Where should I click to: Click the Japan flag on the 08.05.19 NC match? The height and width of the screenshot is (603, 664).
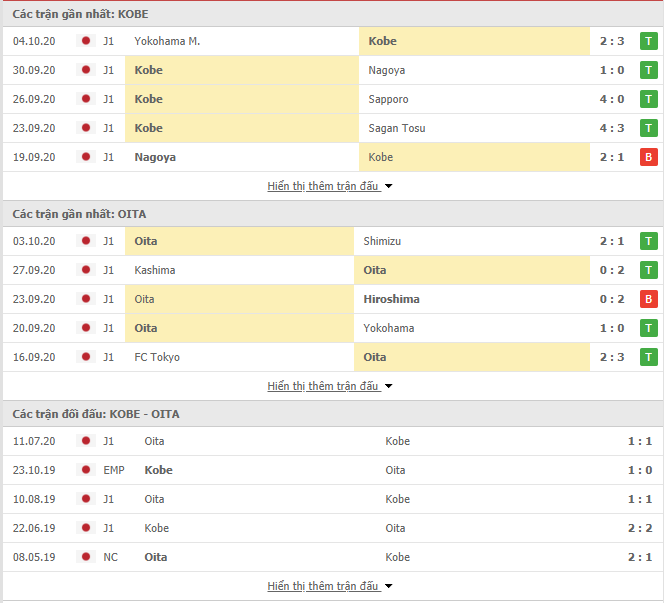point(86,556)
